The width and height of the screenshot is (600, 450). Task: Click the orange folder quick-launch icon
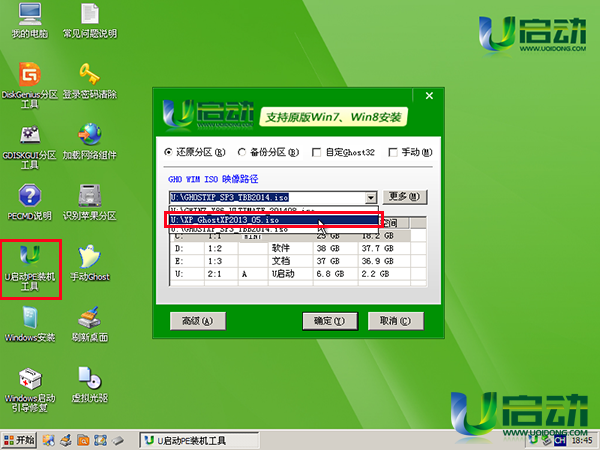click(83, 440)
